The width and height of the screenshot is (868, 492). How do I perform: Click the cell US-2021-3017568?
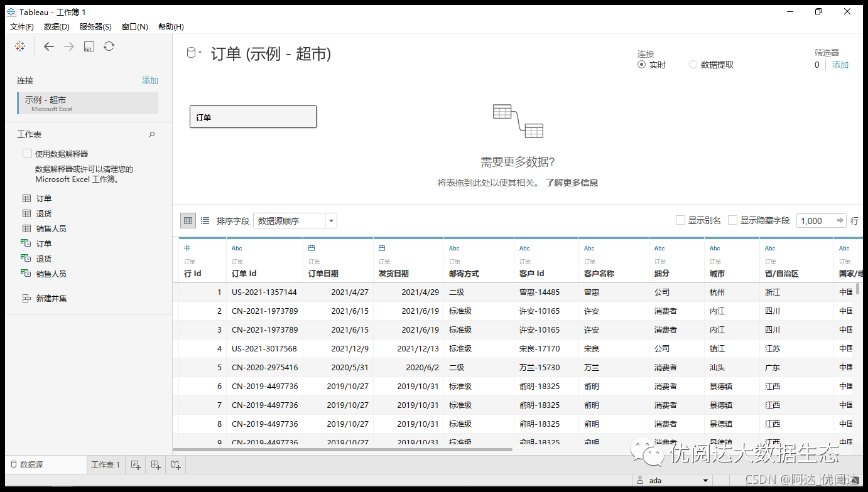pos(264,348)
